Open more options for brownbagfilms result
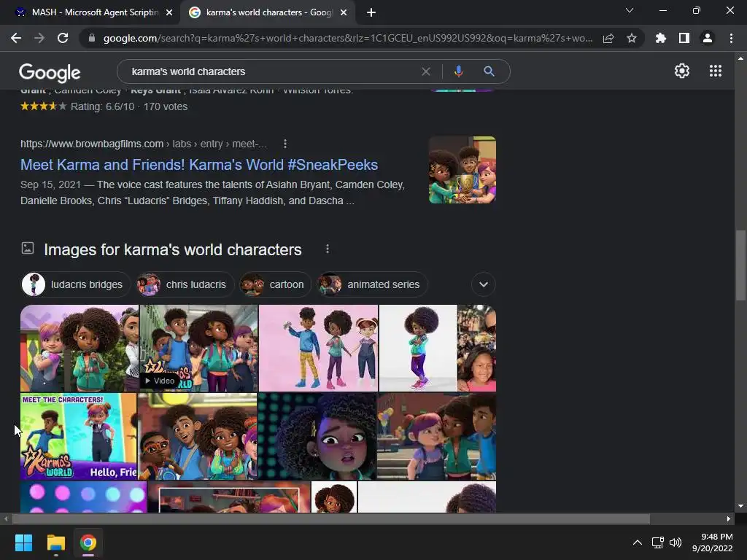Viewport: 747px width, 560px height. 285,144
